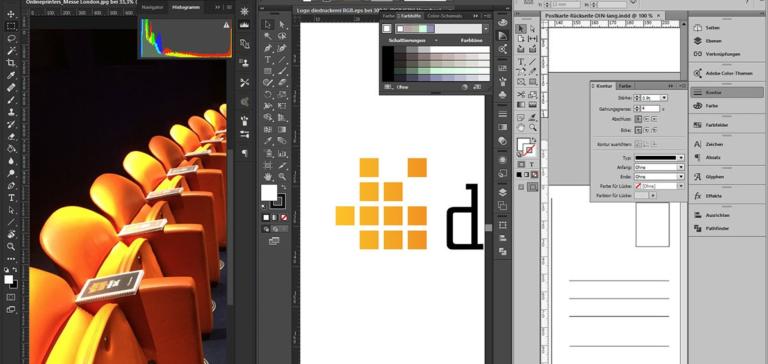Switch InDesign to Preview screen mode
Image resolution: width=768 pixels, height=364 pixels.
click(x=533, y=187)
